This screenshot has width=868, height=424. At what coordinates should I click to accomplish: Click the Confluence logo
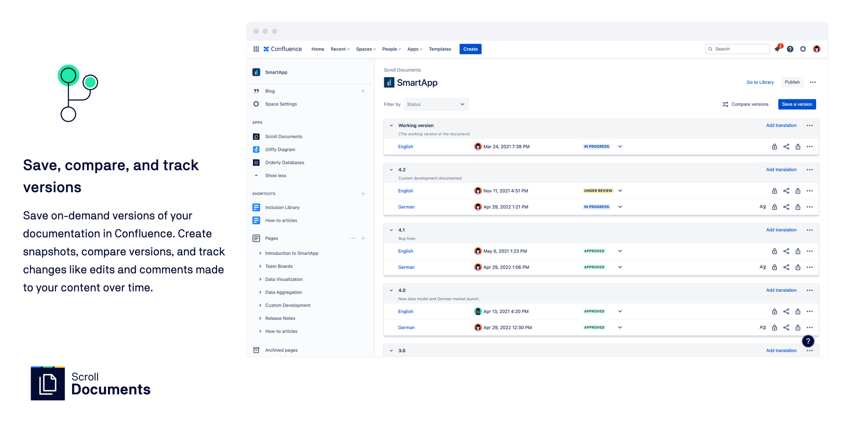click(x=283, y=49)
